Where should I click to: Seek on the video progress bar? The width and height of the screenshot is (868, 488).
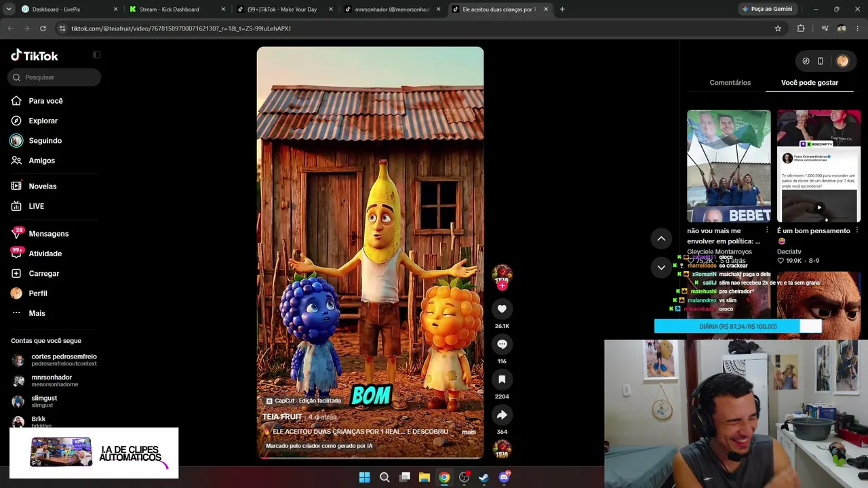[370, 457]
